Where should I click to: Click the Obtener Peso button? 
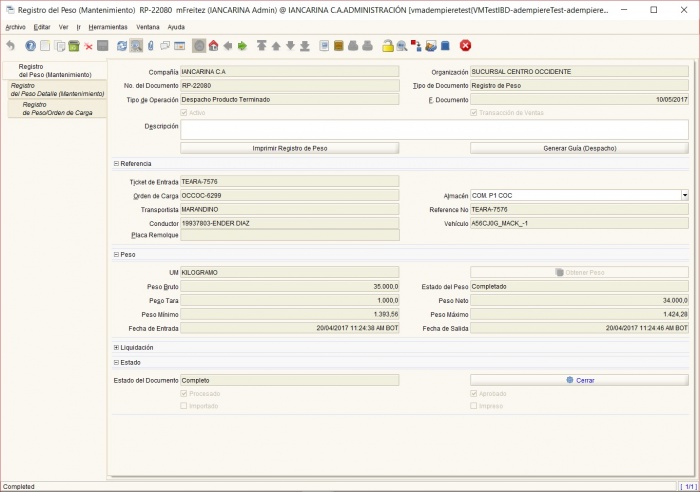[579, 272]
